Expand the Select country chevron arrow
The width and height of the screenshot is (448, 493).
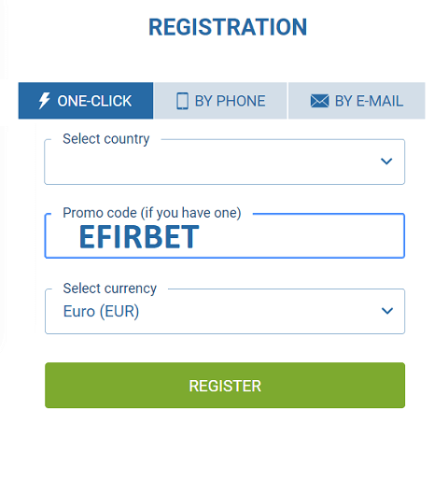coord(386,162)
